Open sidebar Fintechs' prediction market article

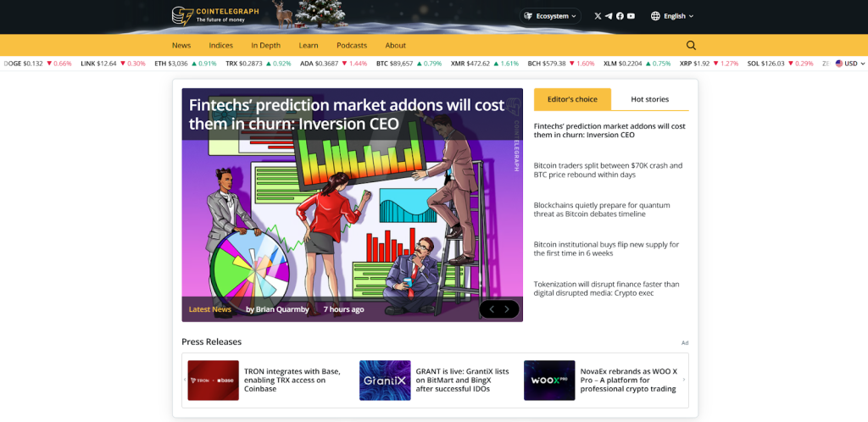point(609,130)
